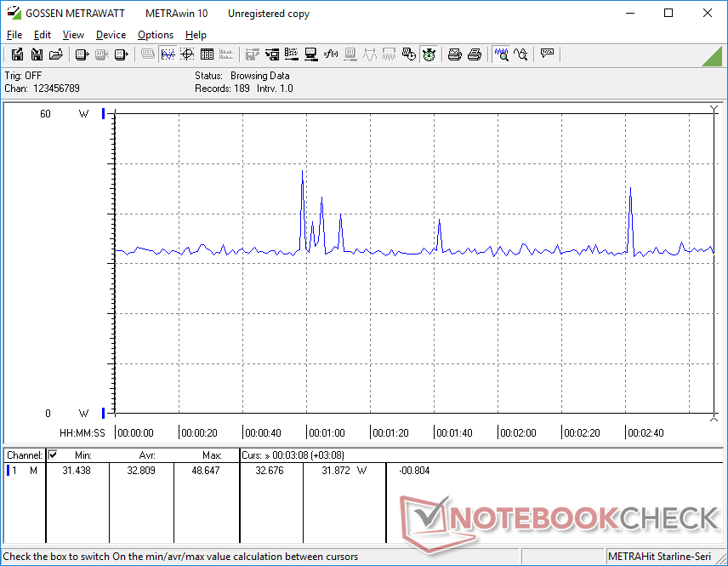Open the data table view icon

(x=207, y=54)
